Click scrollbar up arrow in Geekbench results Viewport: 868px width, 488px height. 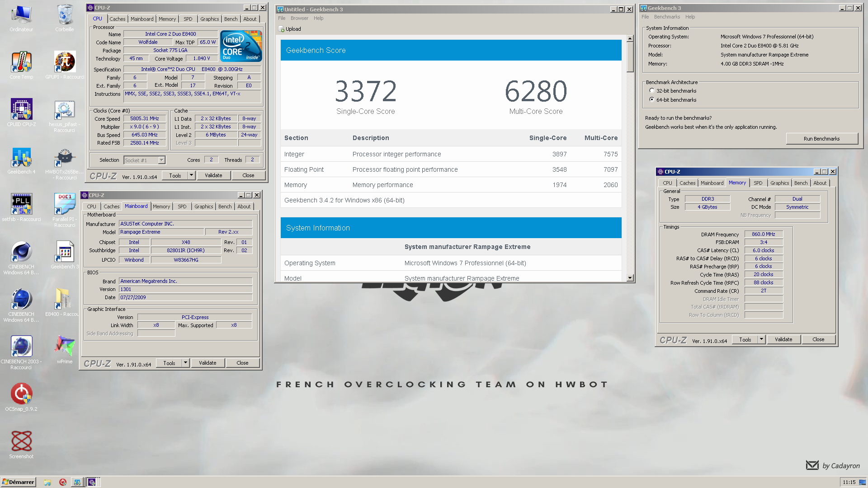click(x=630, y=39)
